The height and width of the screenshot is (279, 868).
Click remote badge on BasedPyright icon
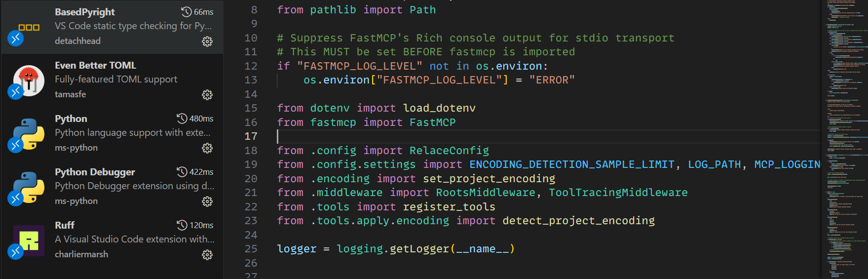click(x=16, y=38)
